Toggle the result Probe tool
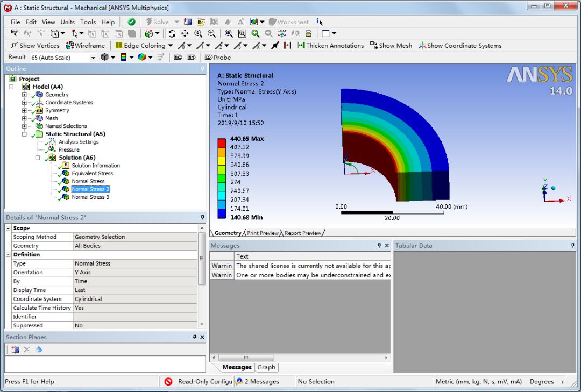Image resolution: width=581 pixels, height=392 pixels. [x=218, y=58]
